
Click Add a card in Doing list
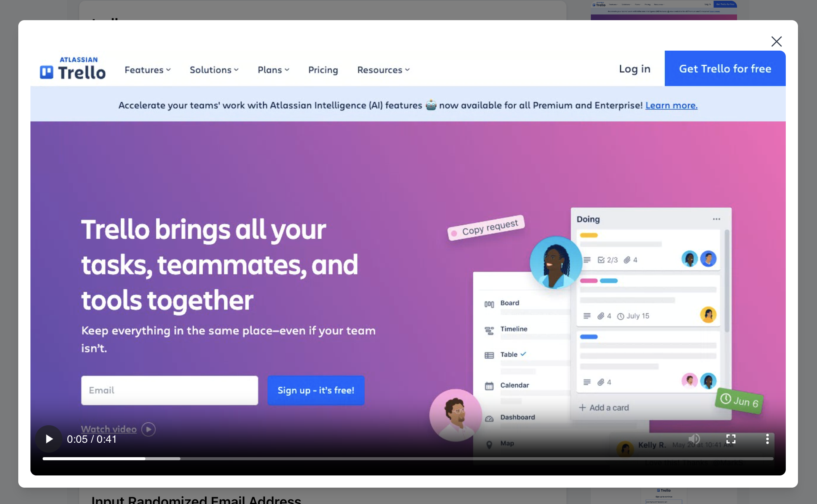coord(603,408)
